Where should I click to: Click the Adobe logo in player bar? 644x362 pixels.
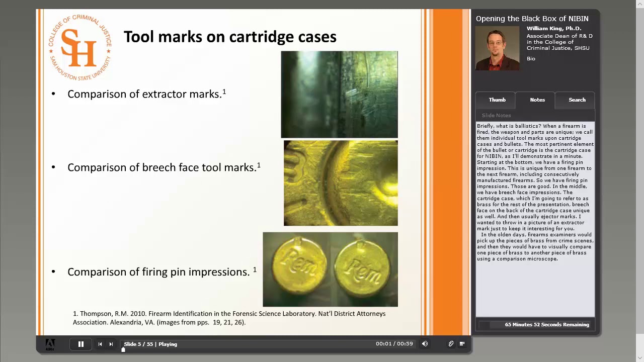tap(50, 344)
